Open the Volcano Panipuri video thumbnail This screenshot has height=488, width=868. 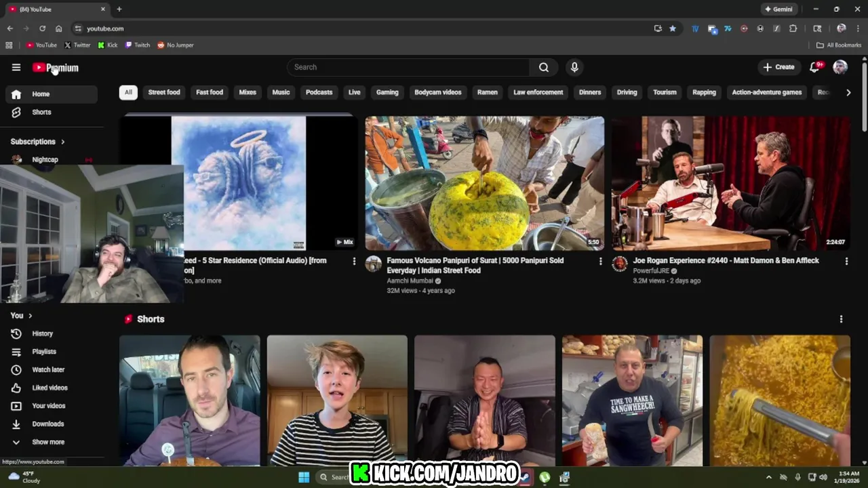coord(485,183)
